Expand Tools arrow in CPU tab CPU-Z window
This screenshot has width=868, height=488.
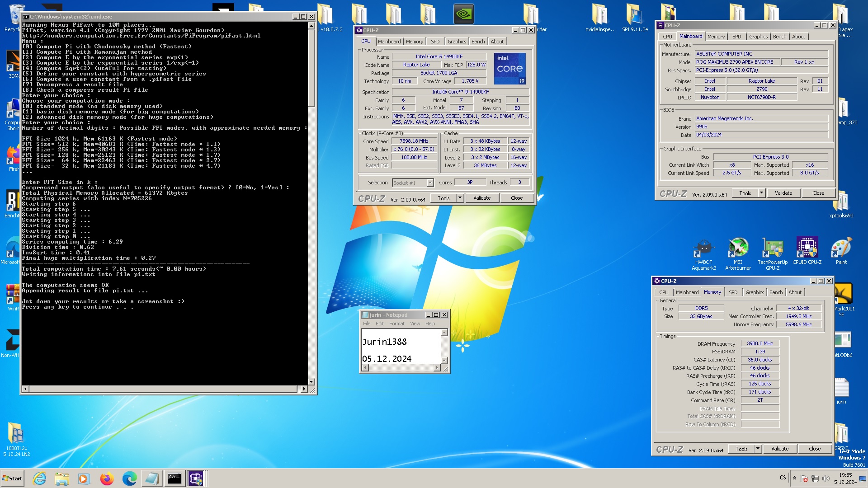[460, 198]
